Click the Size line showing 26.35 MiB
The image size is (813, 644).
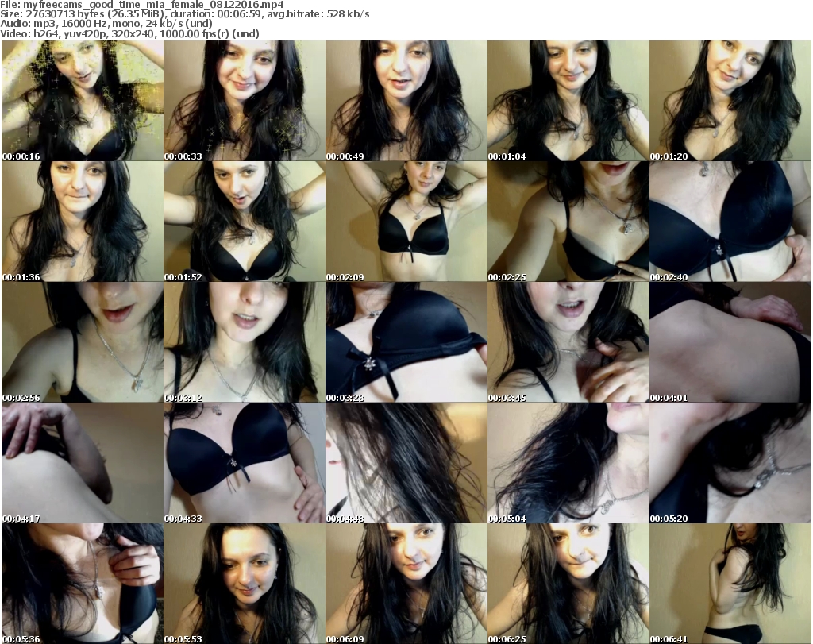click(184, 14)
